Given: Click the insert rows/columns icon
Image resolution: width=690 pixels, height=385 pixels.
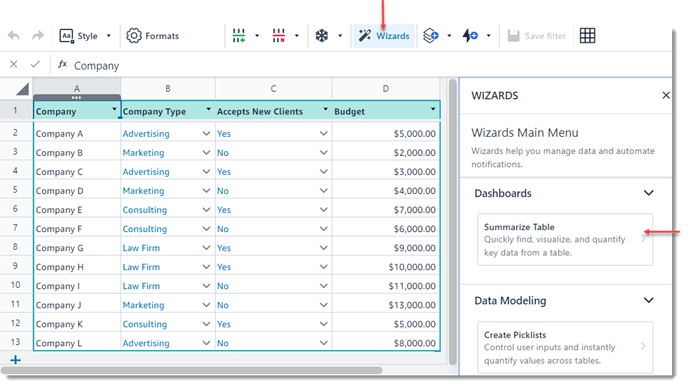Looking at the screenshot, I should click(239, 36).
